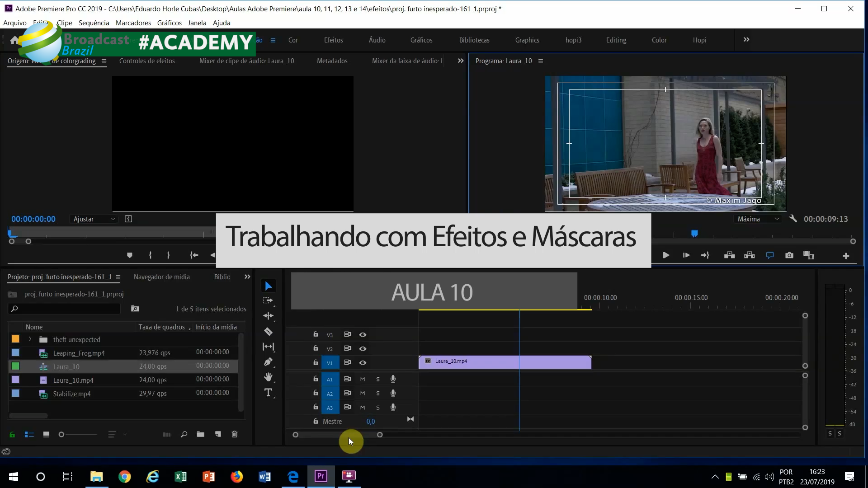Screen dimensions: 868x488
Task: Select the Ripple Edit tool
Action: point(268,316)
